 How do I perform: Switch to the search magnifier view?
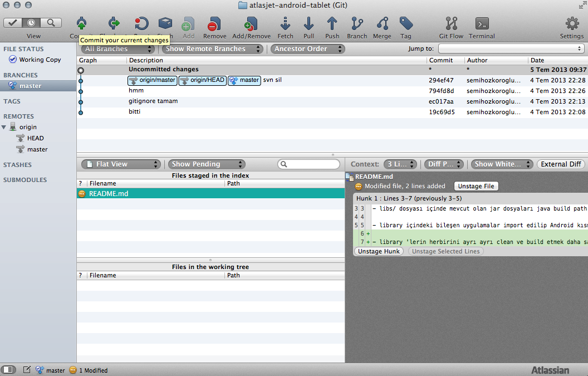[51, 23]
